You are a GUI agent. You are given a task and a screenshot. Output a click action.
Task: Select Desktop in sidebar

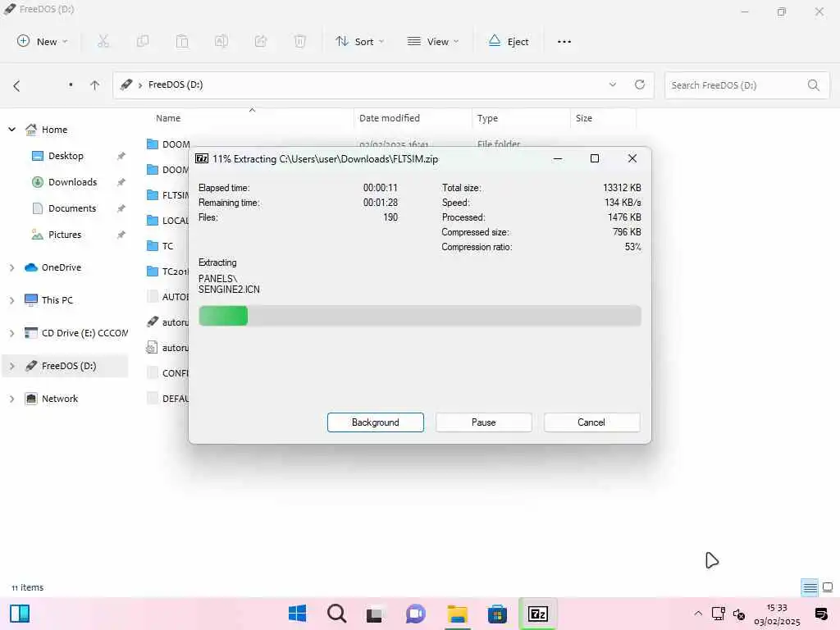pos(66,156)
